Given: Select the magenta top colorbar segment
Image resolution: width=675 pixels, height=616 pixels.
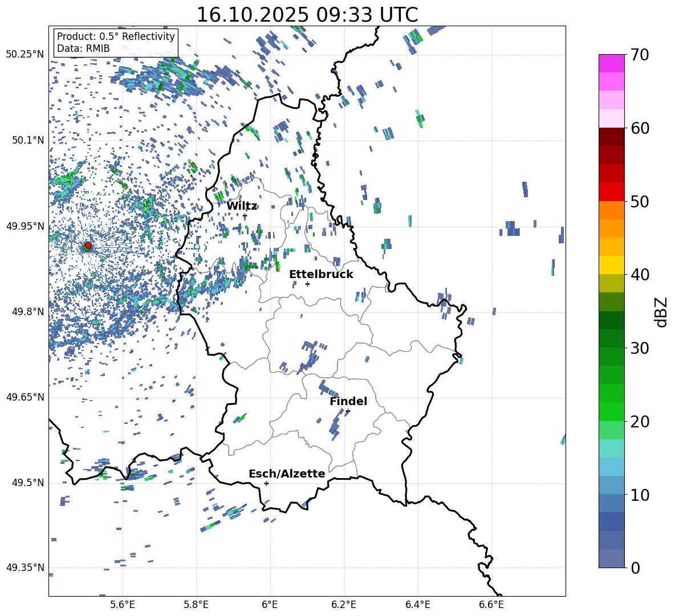Looking at the screenshot, I should [x=611, y=63].
